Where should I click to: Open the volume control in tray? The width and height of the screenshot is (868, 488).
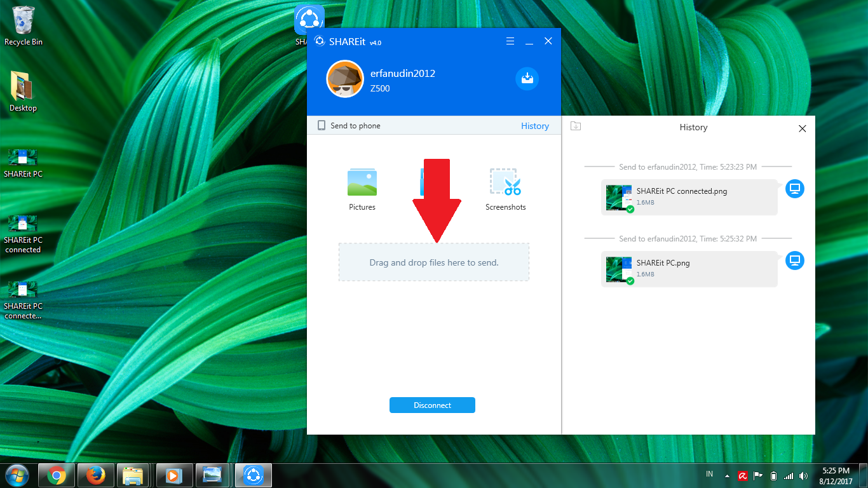pyautogui.click(x=804, y=476)
